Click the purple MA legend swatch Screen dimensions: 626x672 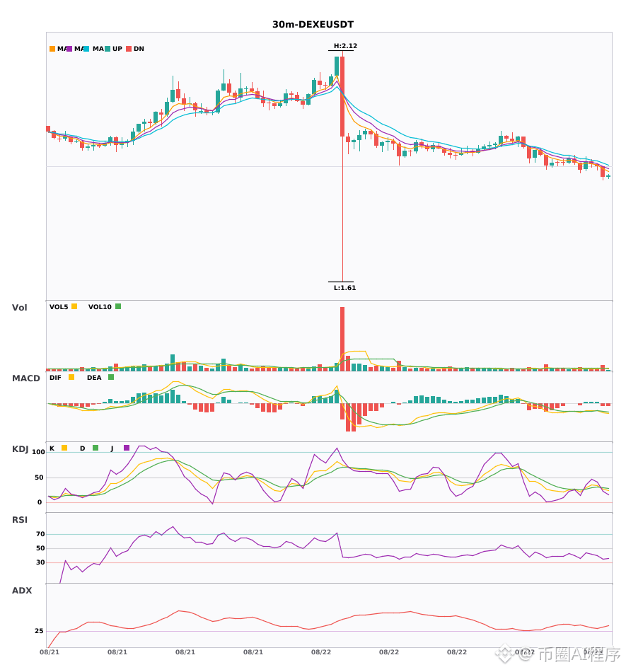pos(69,49)
